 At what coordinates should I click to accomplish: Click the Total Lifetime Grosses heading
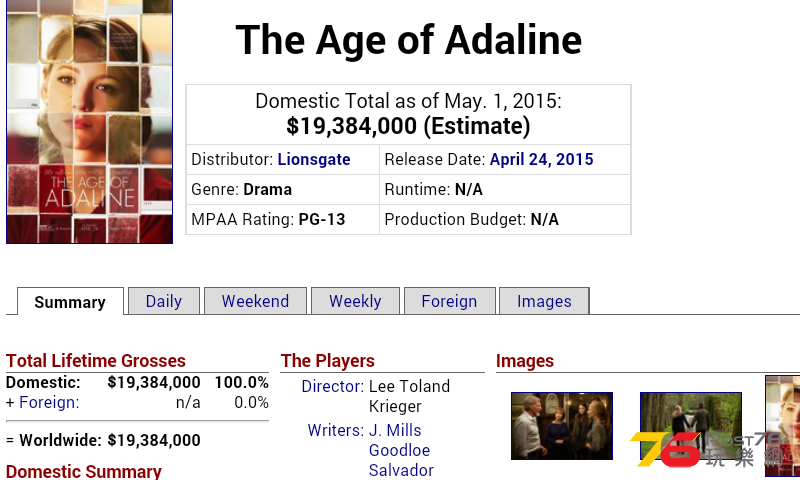(95, 361)
